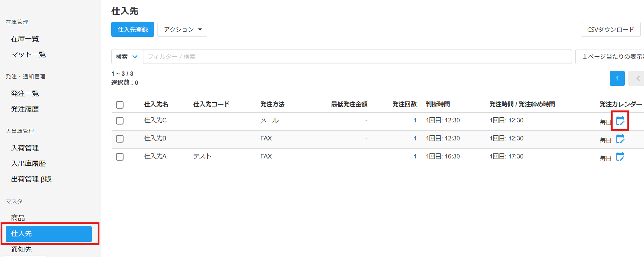Screen dimensions: 644x257
Task: Check the row for 仕入先B
Action: click(120, 139)
